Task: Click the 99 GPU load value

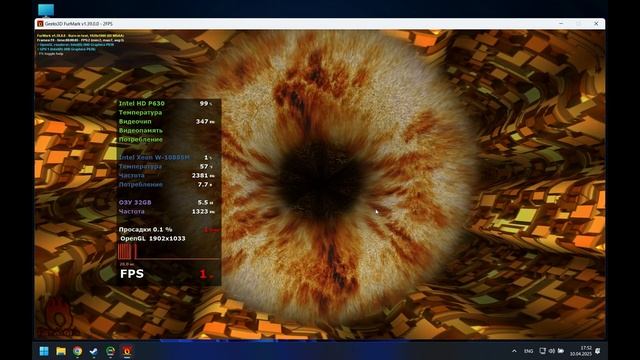Action: (204, 104)
